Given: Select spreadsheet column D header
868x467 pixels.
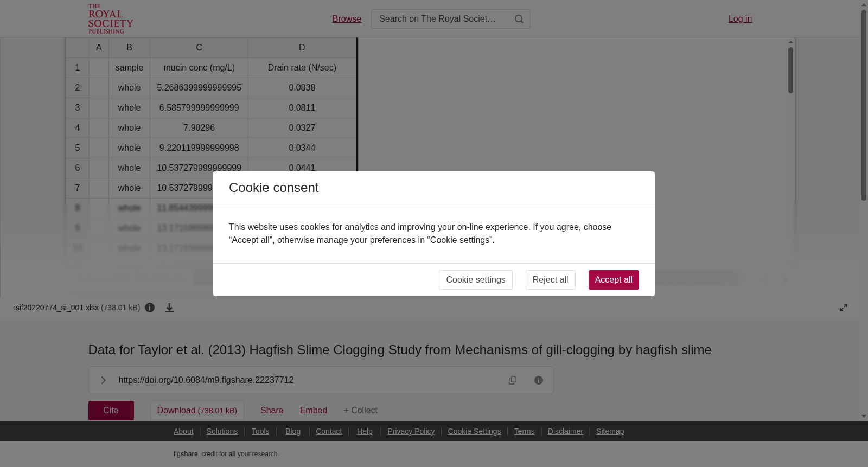Looking at the screenshot, I should 302,48.
